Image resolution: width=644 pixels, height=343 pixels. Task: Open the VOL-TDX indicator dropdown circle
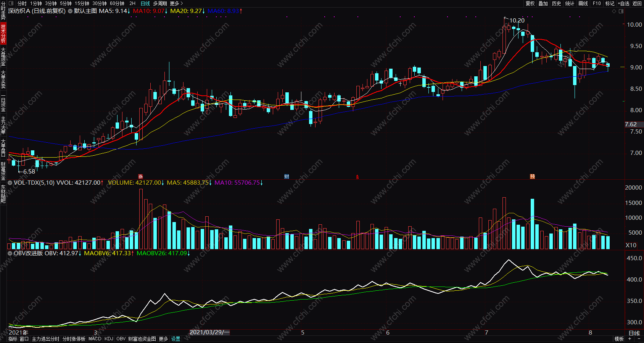click(10, 183)
